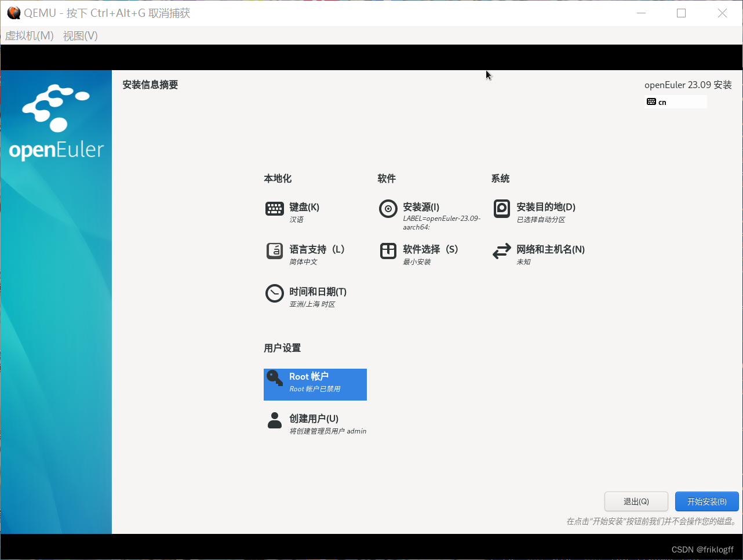
Task: Select the highlighted Root 帐户 entry
Action: click(315, 384)
